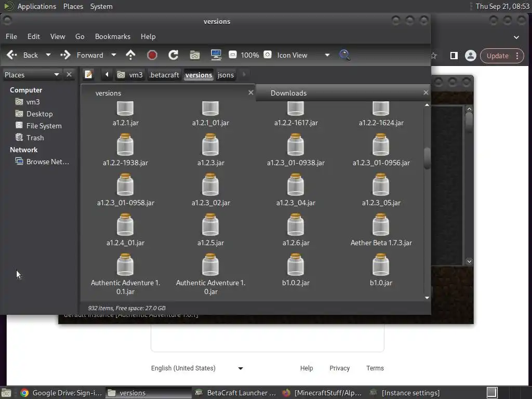
Task: Open the View menu
Action: pos(58,36)
